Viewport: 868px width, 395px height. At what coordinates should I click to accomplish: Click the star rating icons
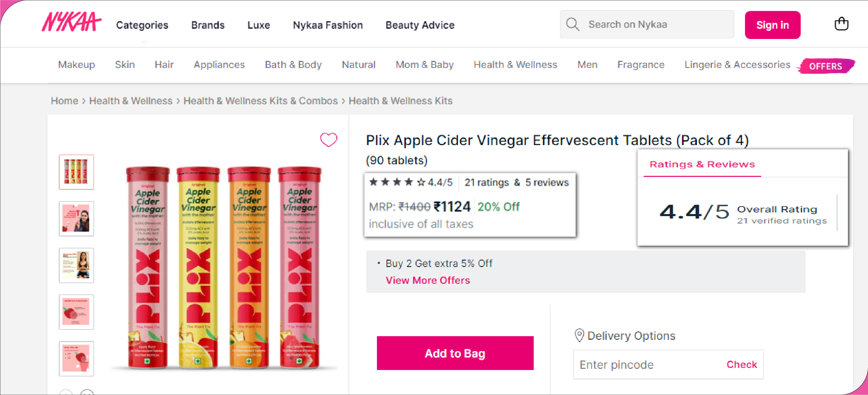click(x=397, y=182)
